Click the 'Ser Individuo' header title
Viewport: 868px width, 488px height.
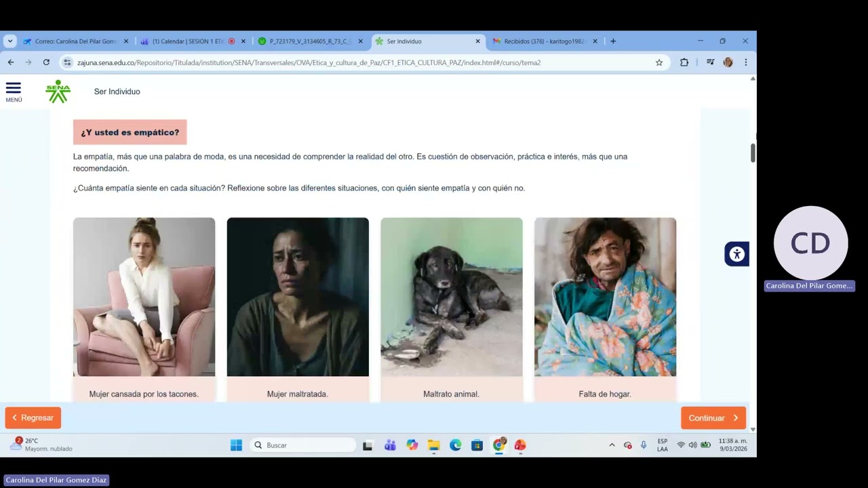(117, 91)
